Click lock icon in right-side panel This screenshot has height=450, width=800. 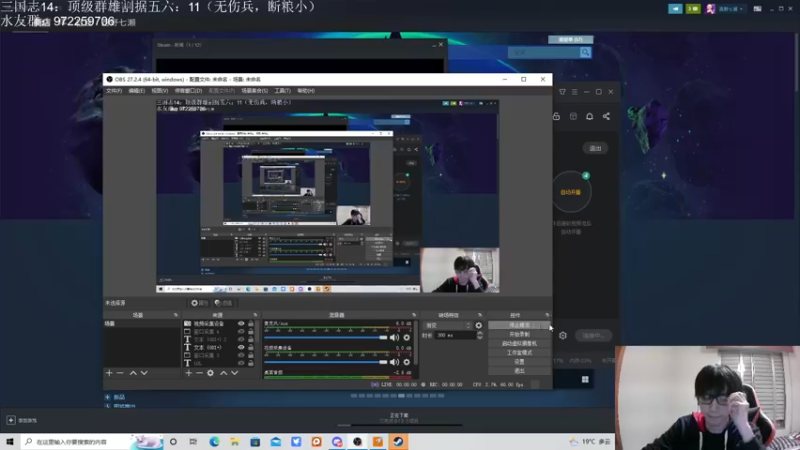pos(556,116)
